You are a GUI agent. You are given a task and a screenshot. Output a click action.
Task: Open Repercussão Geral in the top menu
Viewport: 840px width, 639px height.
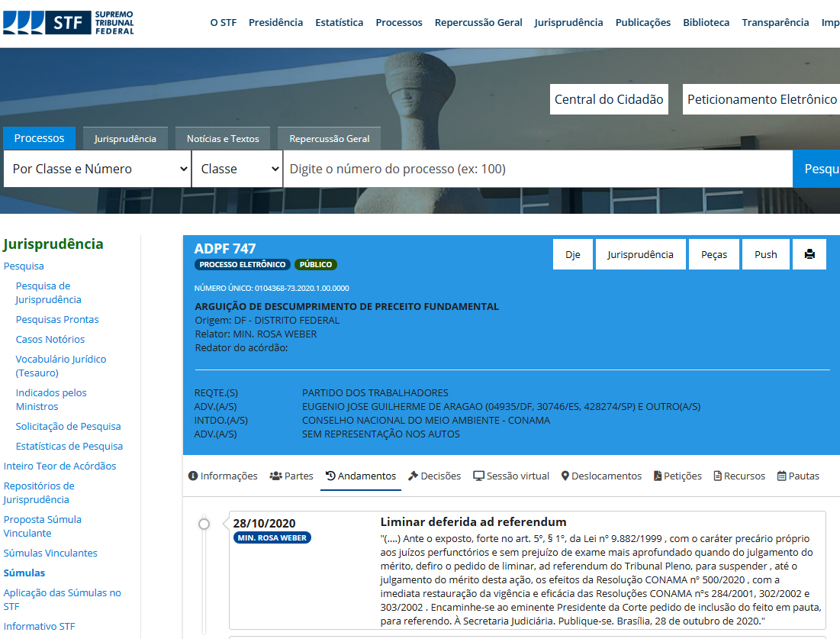(478, 22)
